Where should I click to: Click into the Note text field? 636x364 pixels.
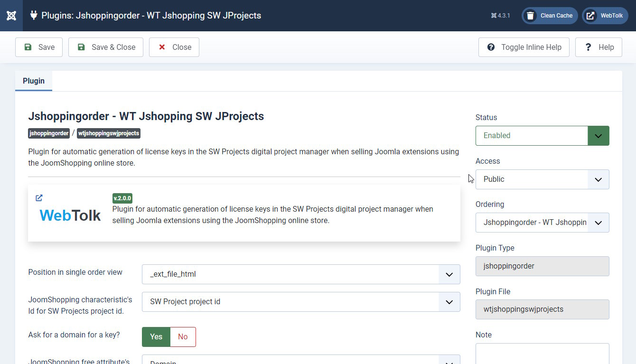(x=542, y=353)
